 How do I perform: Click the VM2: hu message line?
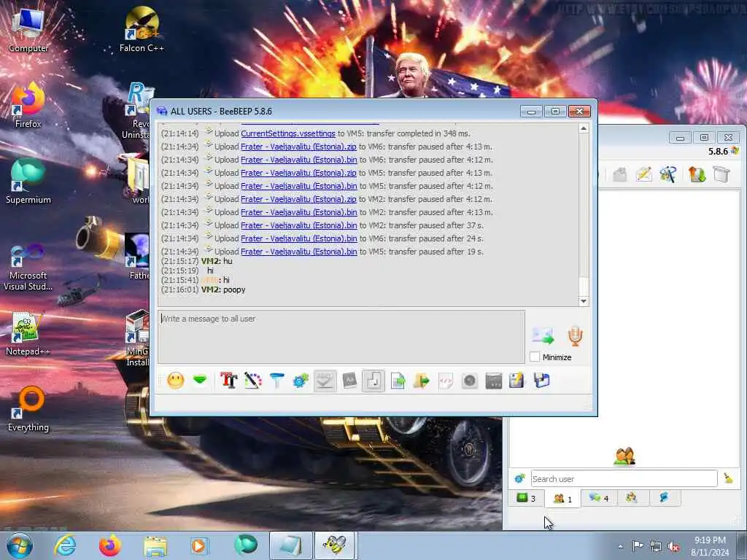point(197,261)
